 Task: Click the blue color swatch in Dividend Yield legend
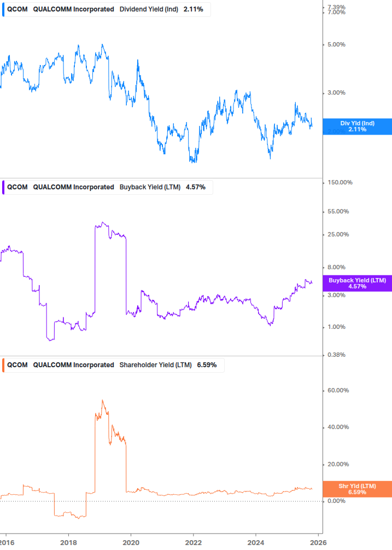3,9
